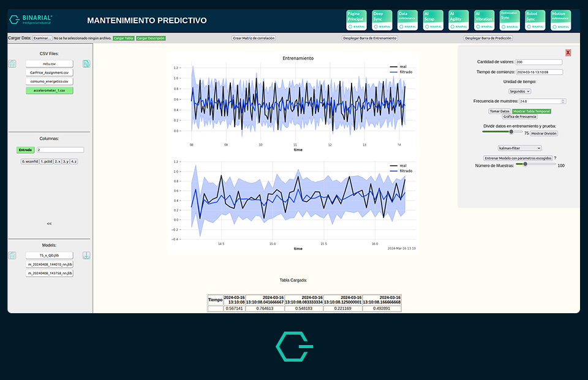Image resolution: width=588 pixels, height=380 pixels.
Task: Expand the kalman-filter model dropdown
Action: 520,148
